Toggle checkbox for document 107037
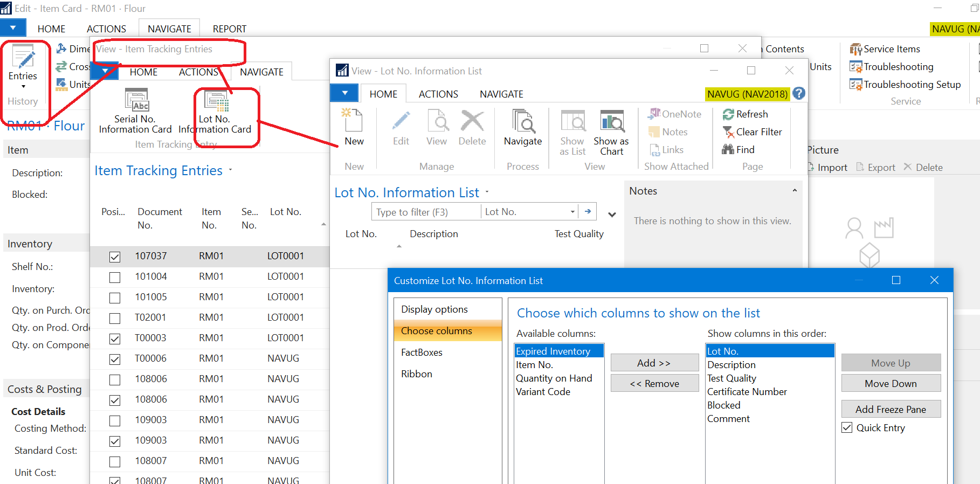Image resolution: width=980 pixels, height=484 pixels. point(115,257)
